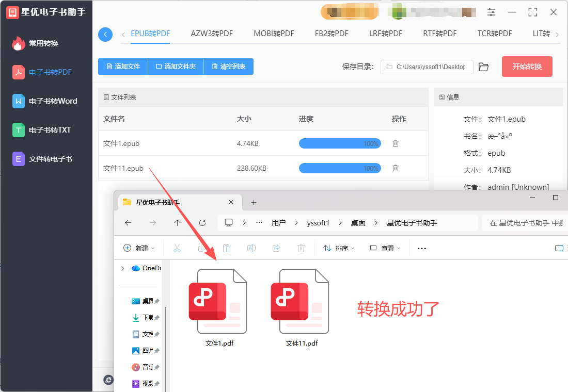
Task: Click the Cut scissors icon
Action: click(x=177, y=248)
